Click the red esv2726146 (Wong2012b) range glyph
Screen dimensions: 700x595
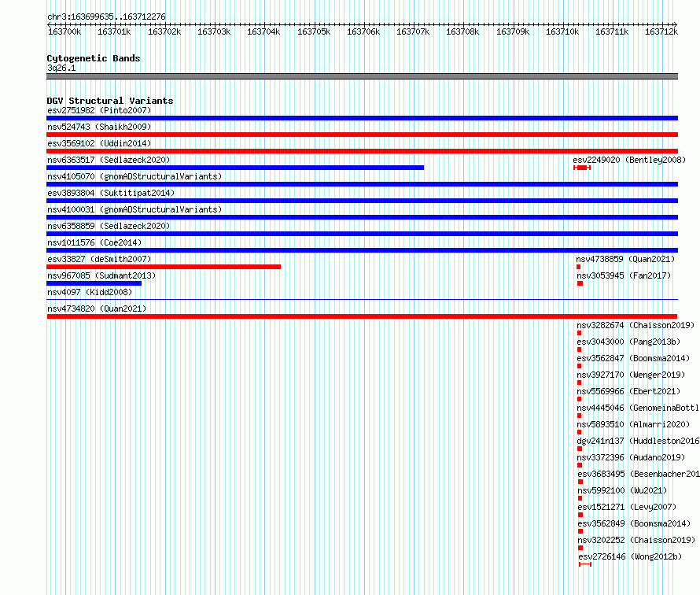585,564
